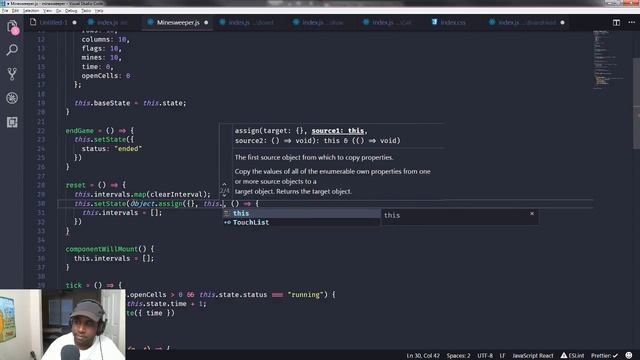The width and height of the screenshot is (640, 360).
Task: Click the 'reset' method name
Action: coord(76,185)
